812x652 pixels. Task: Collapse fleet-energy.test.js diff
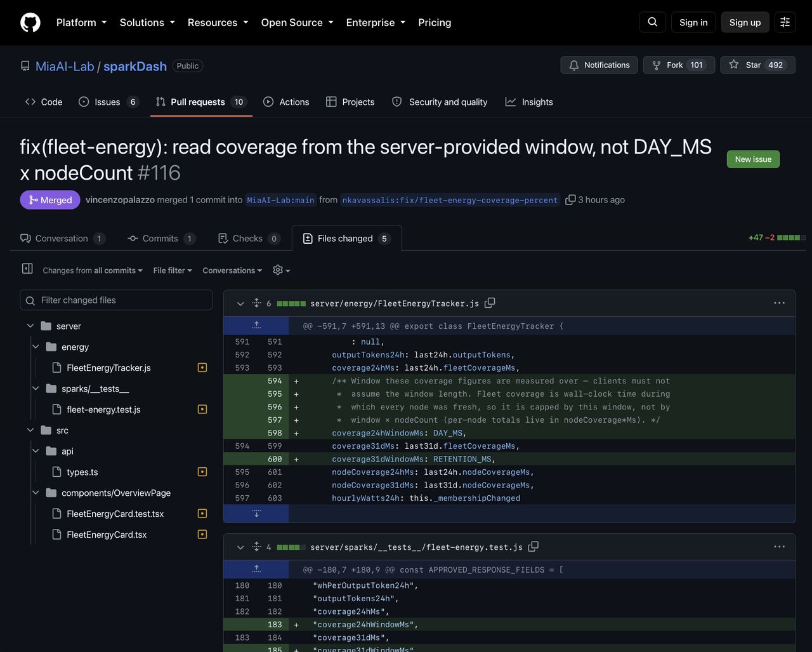240,547
